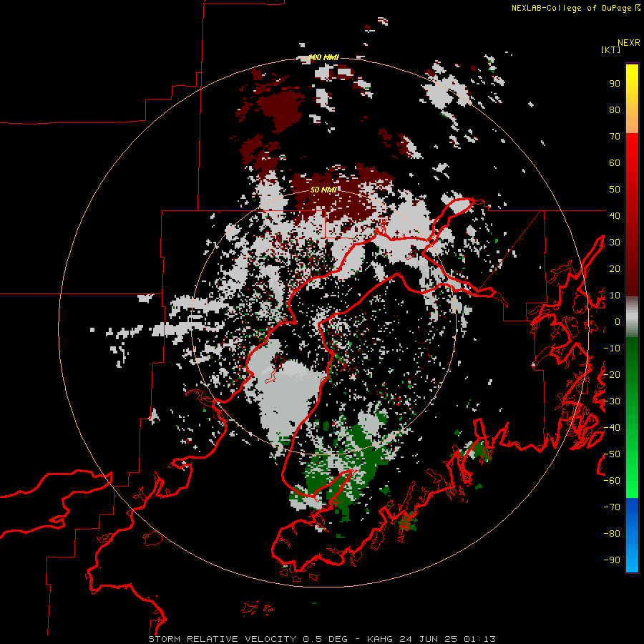
Task: Click the 60 value on velocity scale
Action: [x=615, y=163]
